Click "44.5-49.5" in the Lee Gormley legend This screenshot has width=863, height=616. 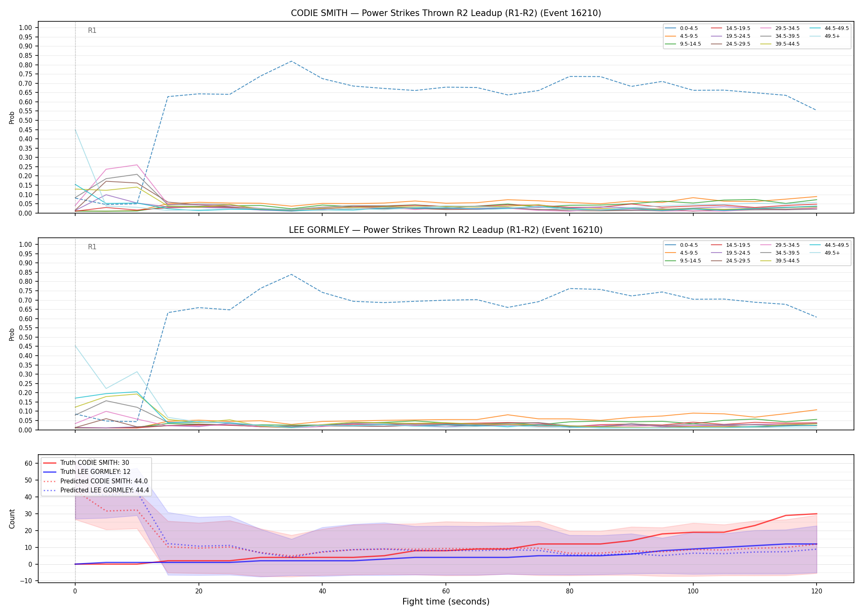(x=837, y=245)
